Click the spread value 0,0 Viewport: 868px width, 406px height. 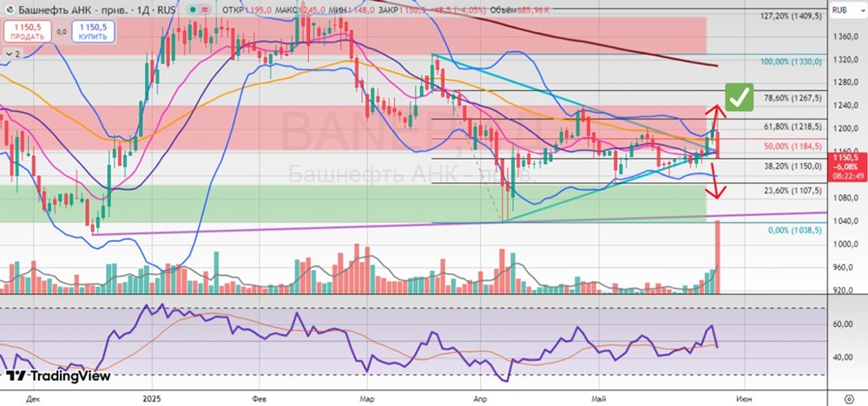click(62, 32)
